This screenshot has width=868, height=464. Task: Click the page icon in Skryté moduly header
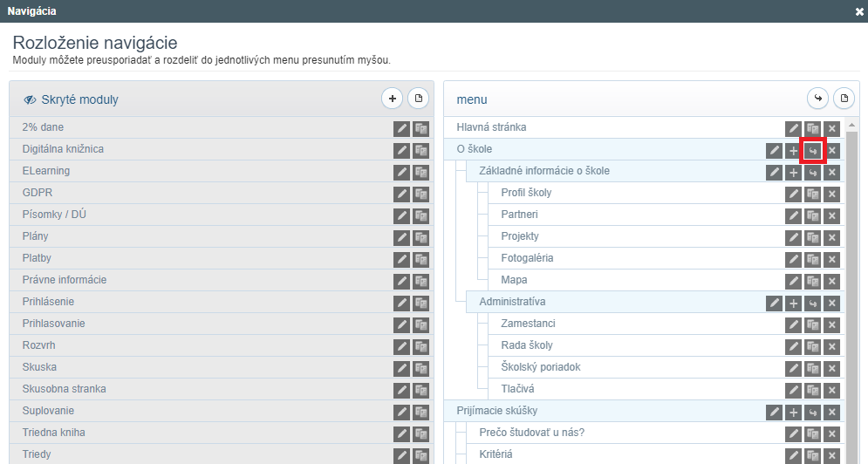pos(419,99)
